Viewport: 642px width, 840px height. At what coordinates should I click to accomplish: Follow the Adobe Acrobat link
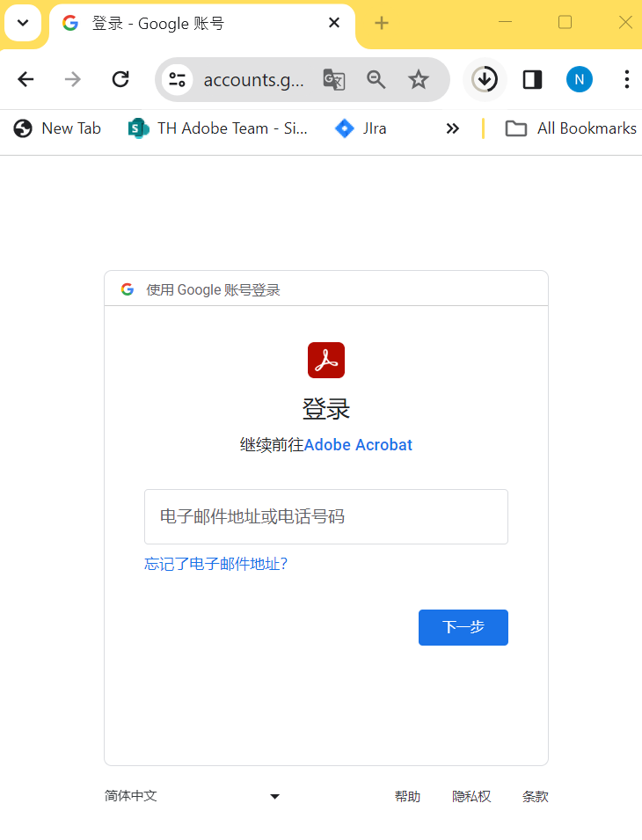pyautogui.click(x=358, y=445)
